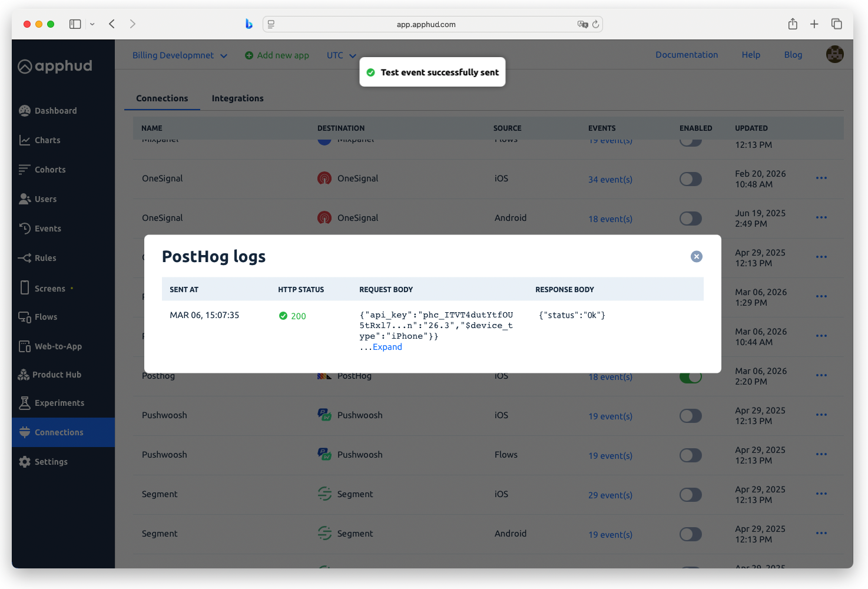Switch to the Connections tab
Image resolution: width=868 pixels, height=589 pixels.
[x=162, y=98]
